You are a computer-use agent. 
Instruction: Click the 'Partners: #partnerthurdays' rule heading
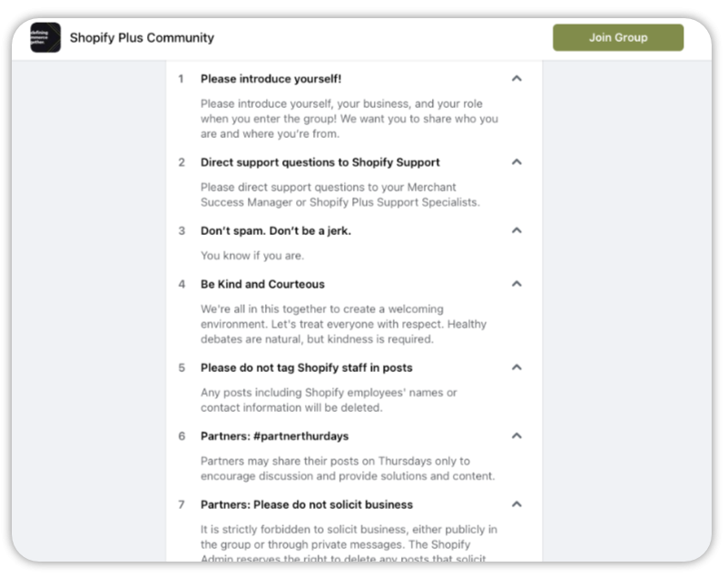click(x=274, y=435)
